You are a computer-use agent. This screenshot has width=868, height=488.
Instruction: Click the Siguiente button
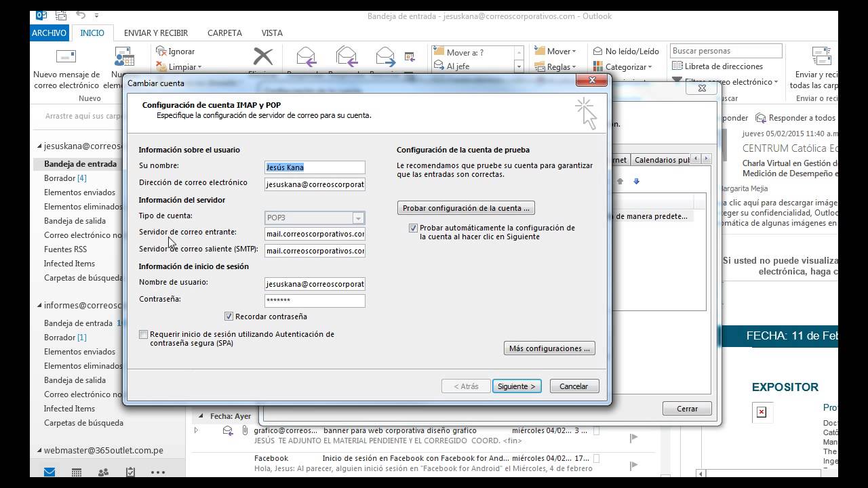(x=517, y=386)
